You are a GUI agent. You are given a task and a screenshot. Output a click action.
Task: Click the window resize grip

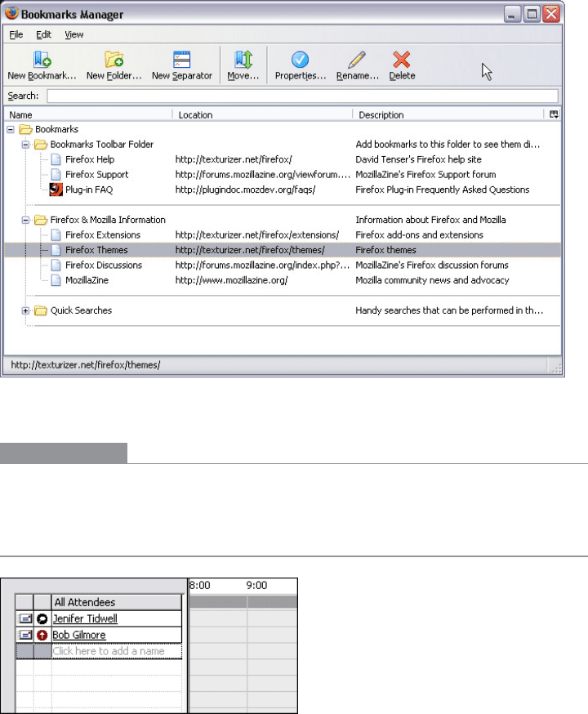click(x=556, y=368)
